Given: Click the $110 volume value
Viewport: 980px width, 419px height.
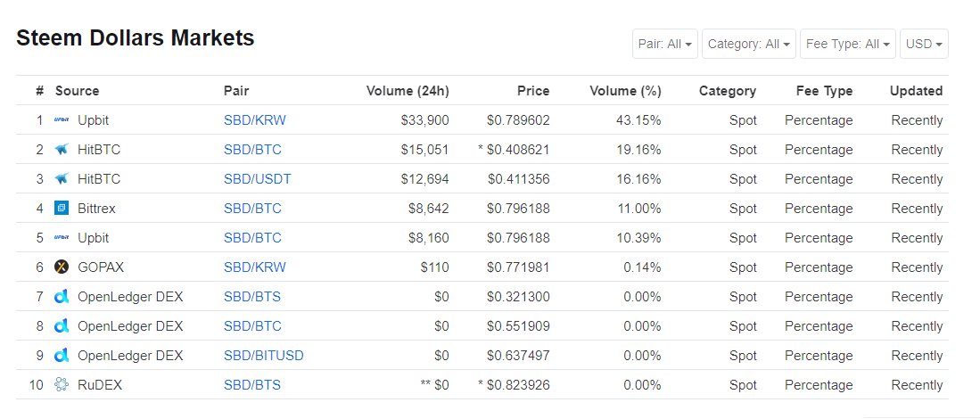Looking at the screenshot, I should click(435, 267).
